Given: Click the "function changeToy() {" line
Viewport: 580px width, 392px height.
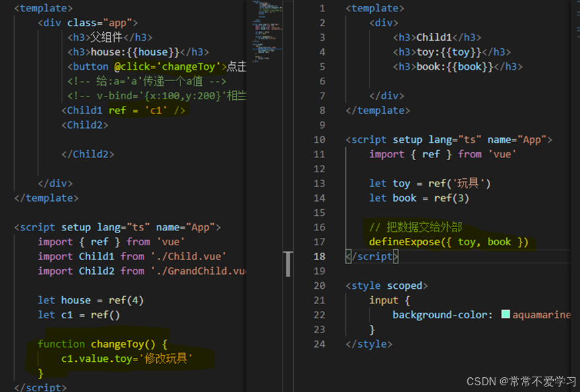Looking at the screenshot, I should [x=103, y=344].
